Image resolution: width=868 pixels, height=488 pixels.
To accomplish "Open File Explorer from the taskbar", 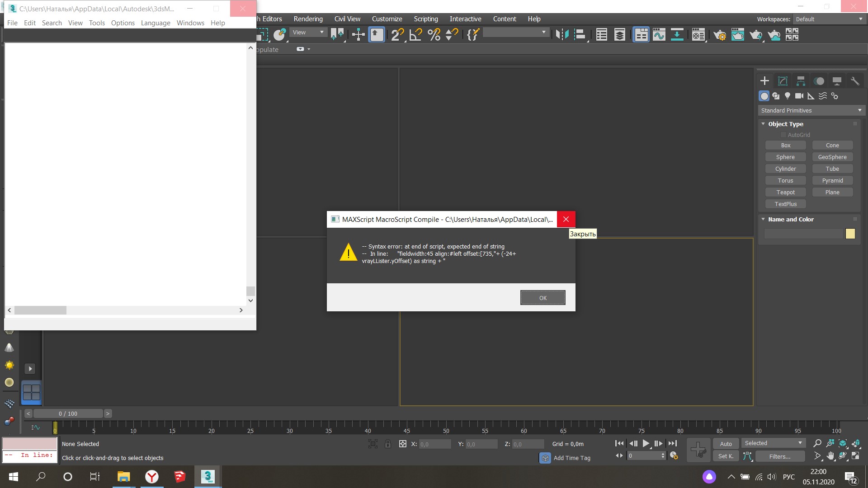I will [x=123, y=477].
